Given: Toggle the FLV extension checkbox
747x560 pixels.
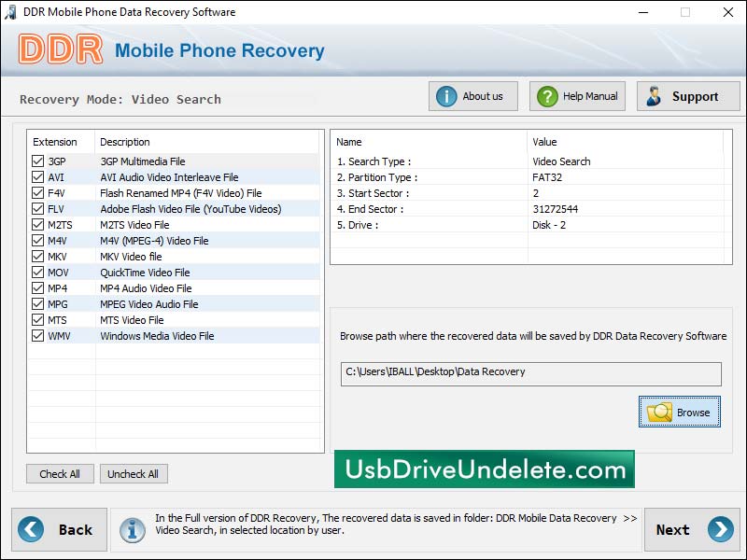Looking at the screenshot, I should [37, 209].
